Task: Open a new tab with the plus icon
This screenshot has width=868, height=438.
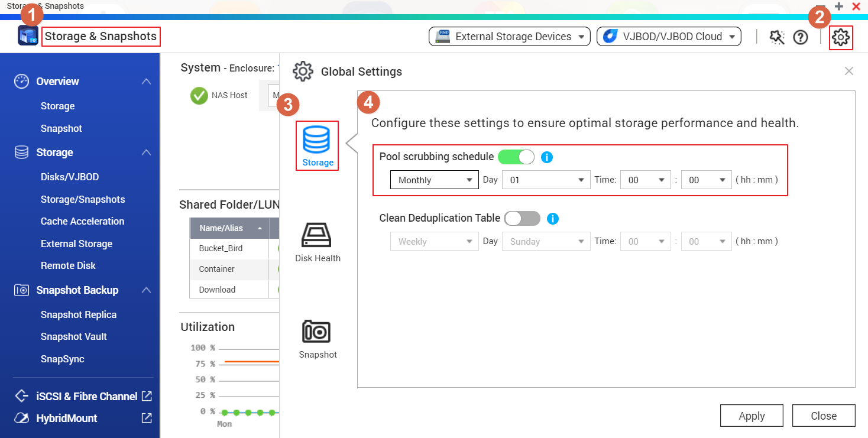Action: click(x=839, y=7)
